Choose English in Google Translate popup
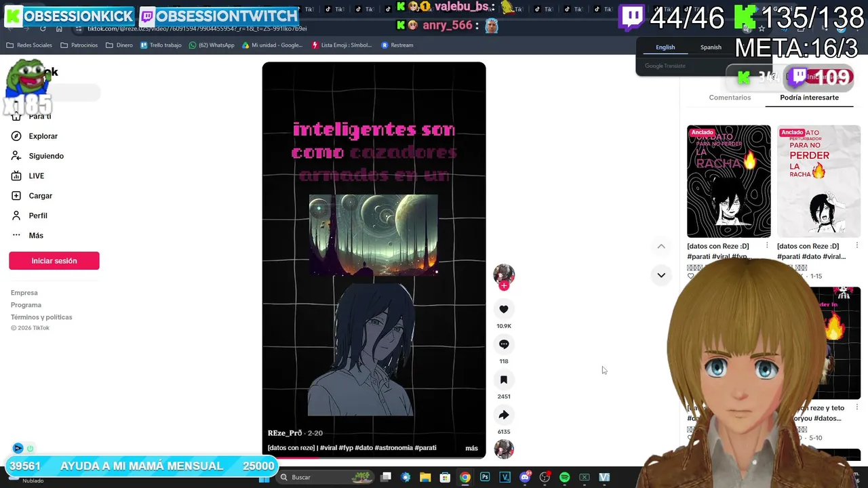The height and width of the screenshot is (488, 868). pyautogui.click(x=665, y=47)
